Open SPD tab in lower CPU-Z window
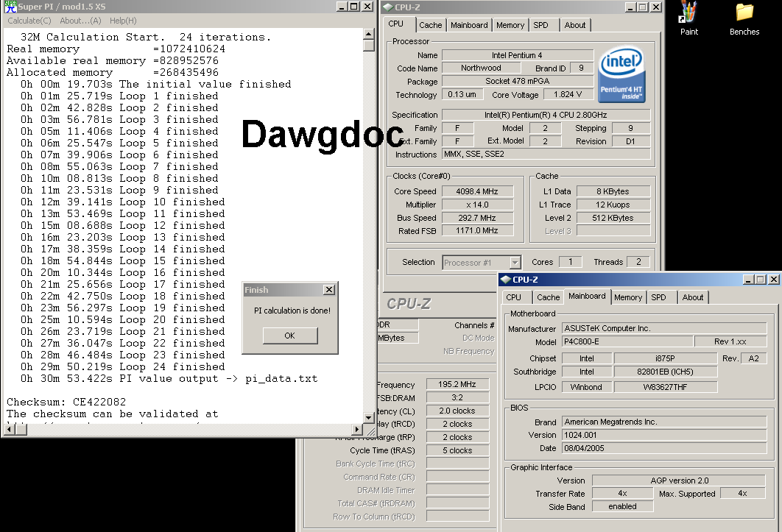The width and height of the screenshot is (782, 532). (658, 297)
